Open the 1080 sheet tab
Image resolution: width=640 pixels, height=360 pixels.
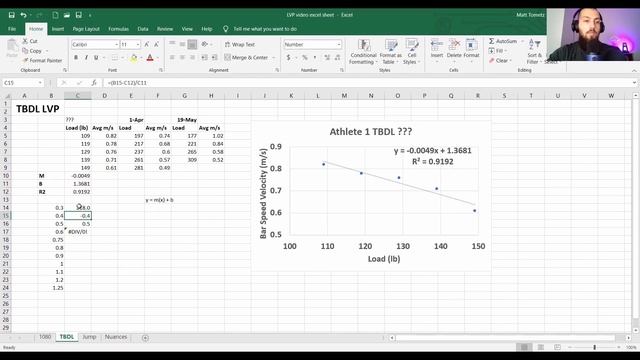[x=45, y=337]
